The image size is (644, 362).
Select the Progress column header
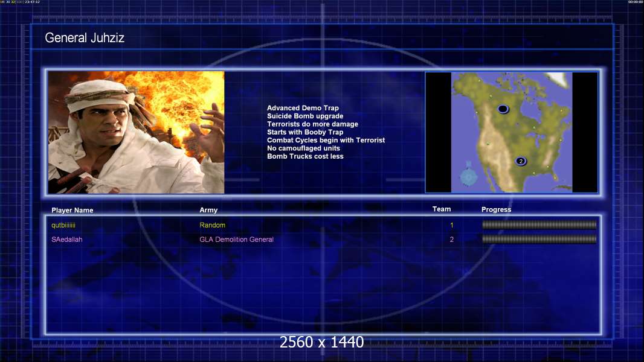click(496, 209)
